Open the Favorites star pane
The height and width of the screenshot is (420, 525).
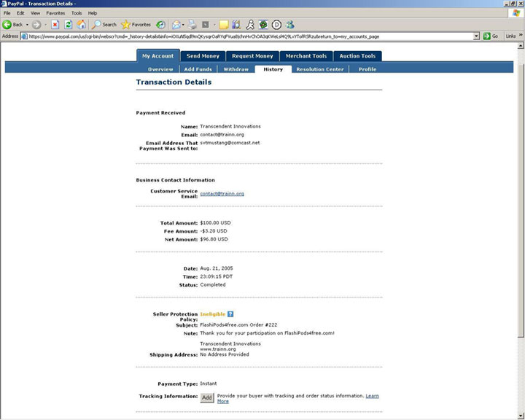tap(136, 25)
